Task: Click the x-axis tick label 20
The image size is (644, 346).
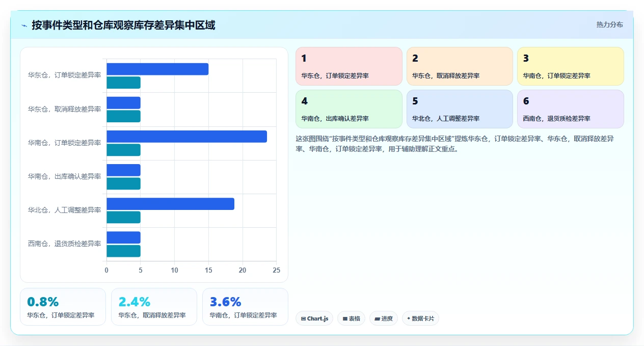Action: pos(243,271)
